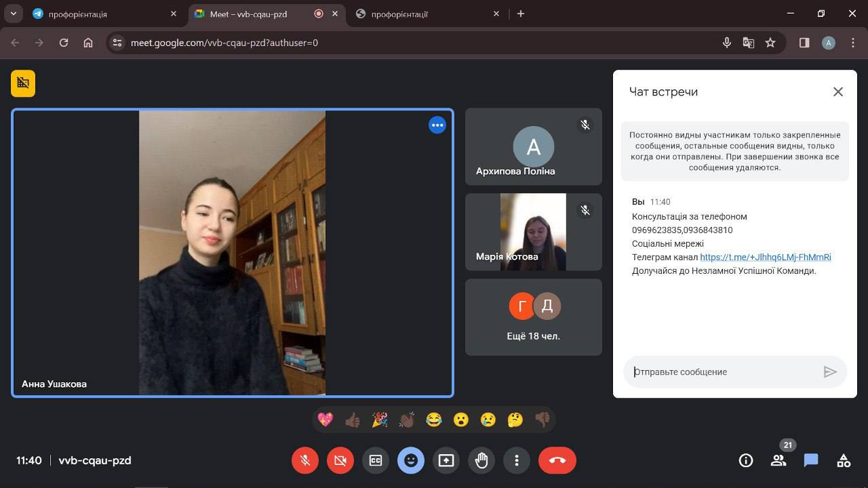Image resolution: width=868 pixels, height=488 pixels.
Task: Open the activities shapes icon
Action: pyautogui.click(x=844, y=460)
